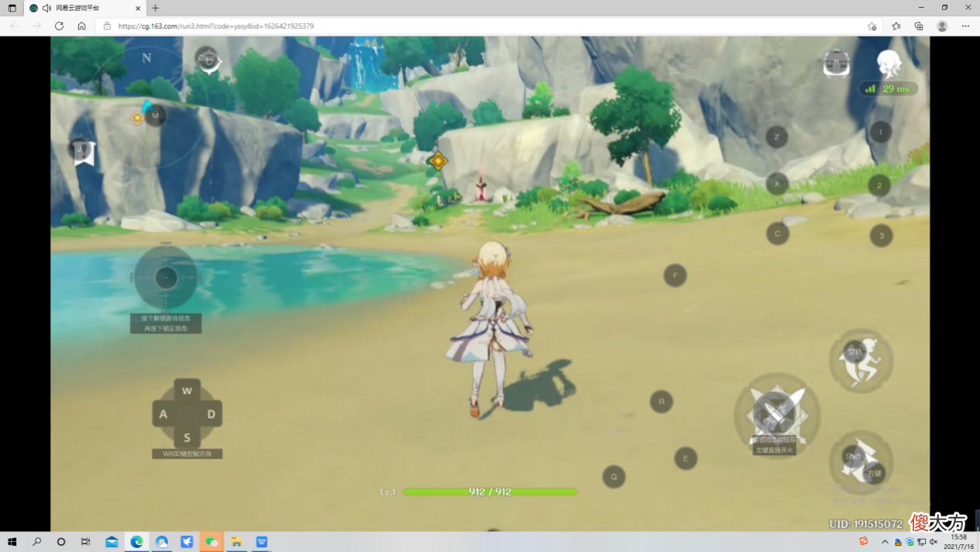
Task: Tap the F interact virtual key
Action: pos(675,275)
